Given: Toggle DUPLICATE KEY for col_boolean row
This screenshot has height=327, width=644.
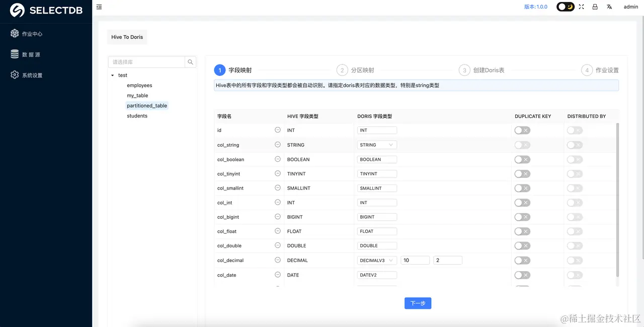Looking at the screenshot, I should click(522, 159).
